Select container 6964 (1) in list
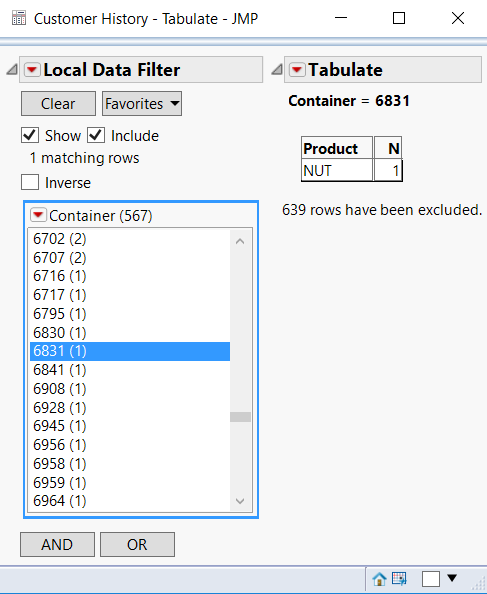 coord(130,501)
